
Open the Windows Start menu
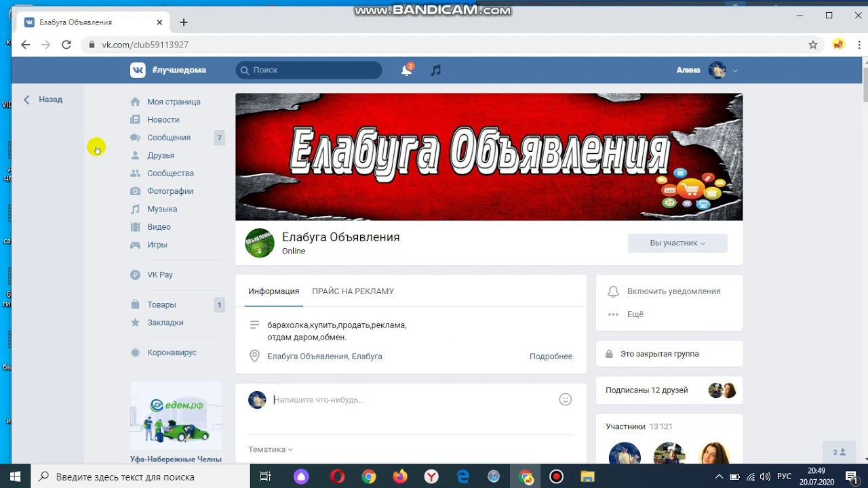tap(15, 476)
